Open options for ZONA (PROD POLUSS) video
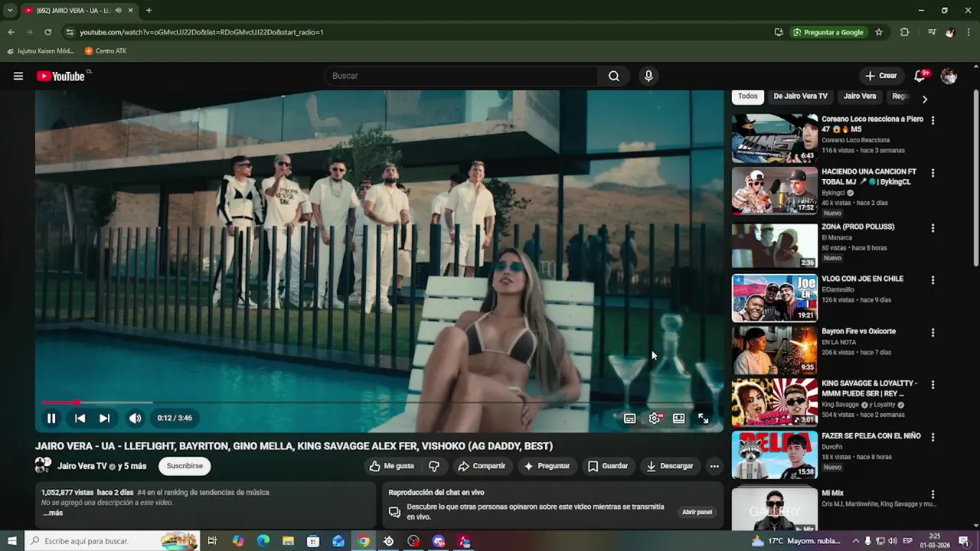Image resolution: width=980 pixels, height=551 pixels. (933, 228)
